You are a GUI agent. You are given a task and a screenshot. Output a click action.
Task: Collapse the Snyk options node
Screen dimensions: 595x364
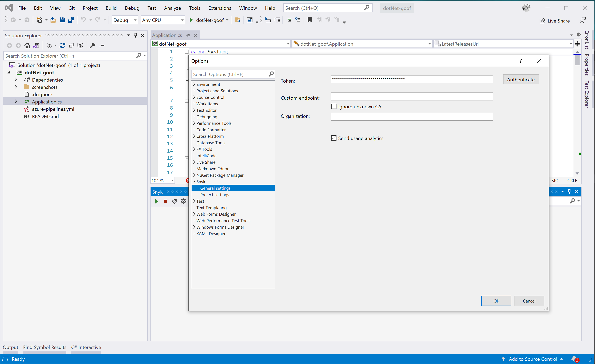pos(194,182)
